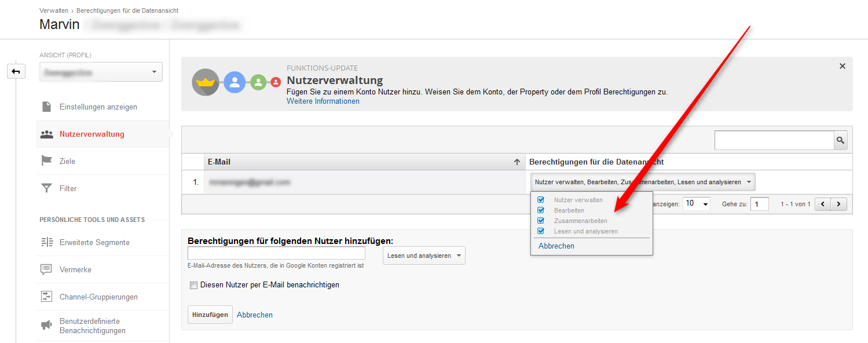Image resolution: width=868 pixels, height=343 pixels.
Task: Click the Filter funnel icon
Action: (x=46, y=188)
